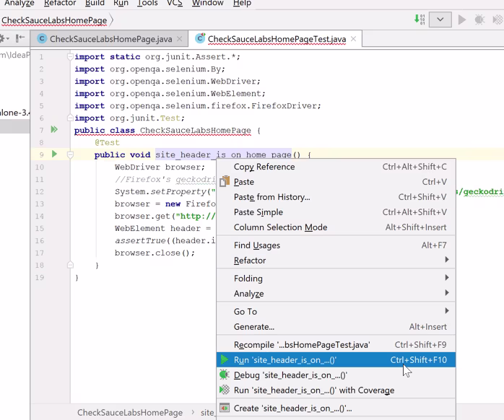The image size is (504, 420).
Task: Select Run 'site_header_is_on_...()'
Action: pos(336,360)
